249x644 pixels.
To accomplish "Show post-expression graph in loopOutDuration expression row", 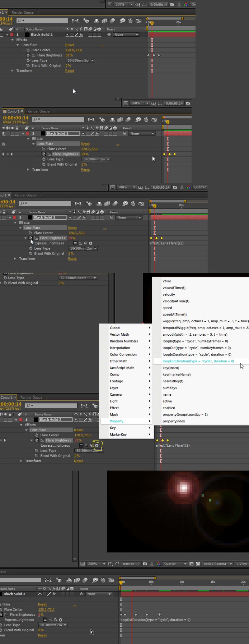I will click(x=50, y=620).
